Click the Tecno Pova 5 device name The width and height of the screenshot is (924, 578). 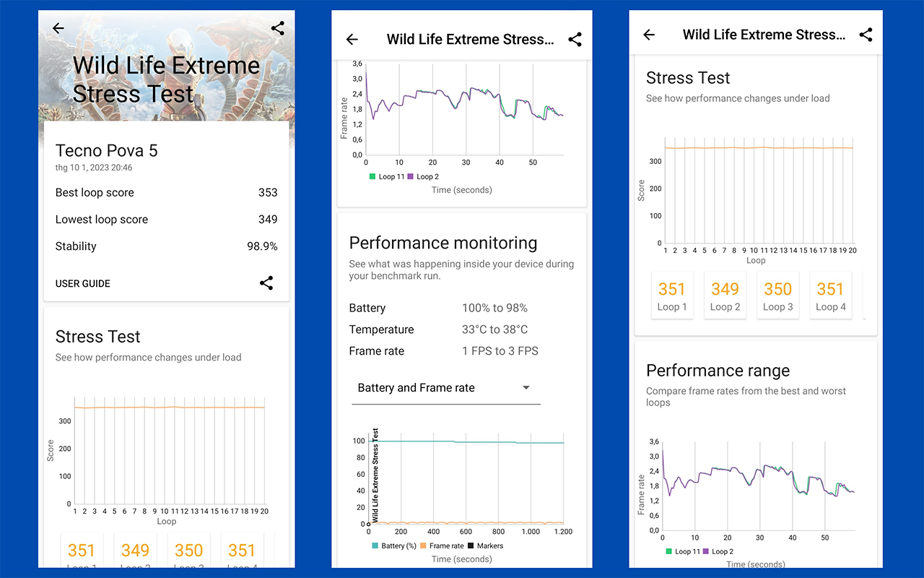point(107,150)
